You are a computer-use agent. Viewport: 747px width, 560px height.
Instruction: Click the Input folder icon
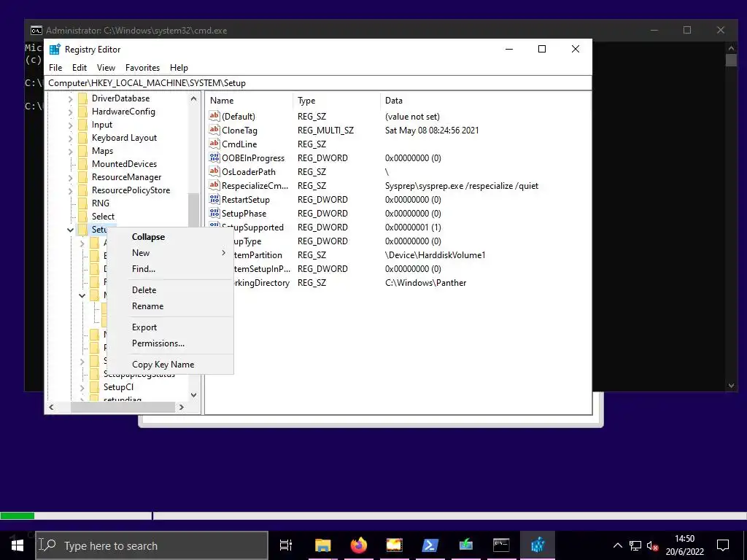pos(83,125)
